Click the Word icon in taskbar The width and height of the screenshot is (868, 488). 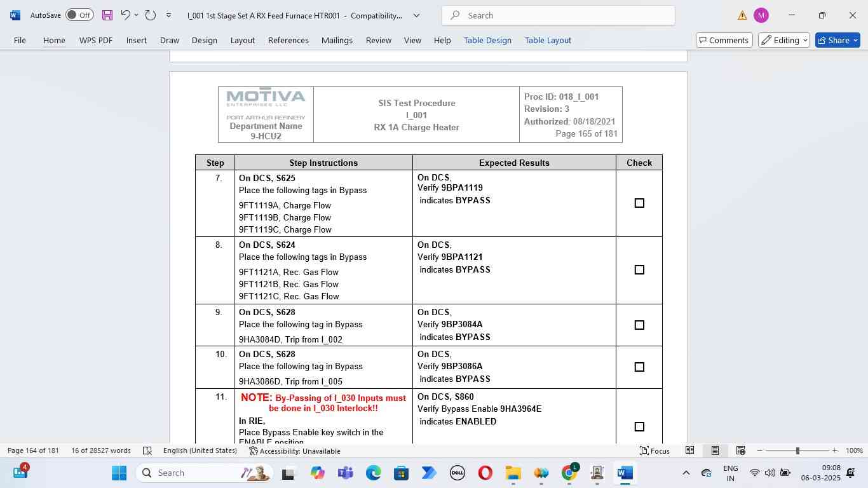pos(625,473)
